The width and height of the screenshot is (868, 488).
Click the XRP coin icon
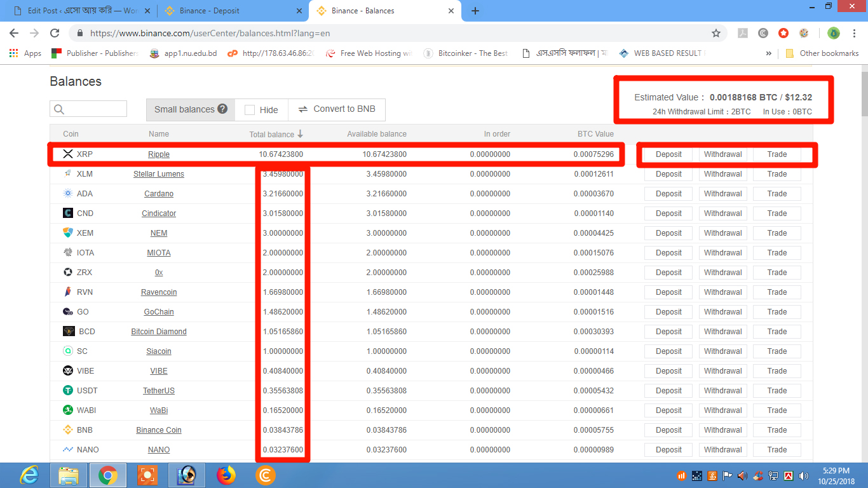pyautogui.click(x=68, y=154)
